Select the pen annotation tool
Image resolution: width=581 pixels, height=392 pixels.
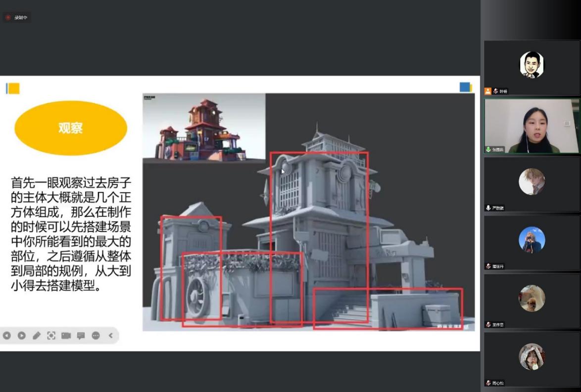(37, 336)
